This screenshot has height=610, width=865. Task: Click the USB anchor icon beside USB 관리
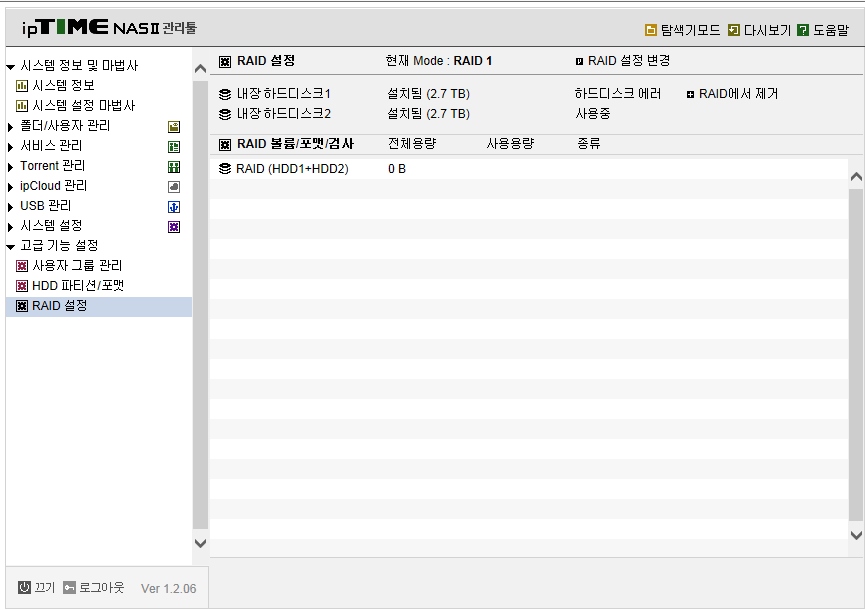click(x=174, y=207)
